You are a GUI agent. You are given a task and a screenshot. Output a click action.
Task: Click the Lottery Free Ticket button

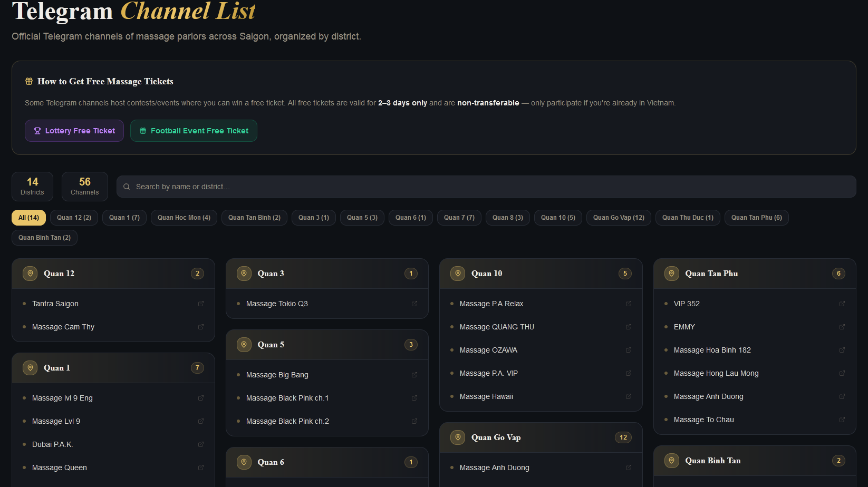pyautogui.click(x=74, y=131)
